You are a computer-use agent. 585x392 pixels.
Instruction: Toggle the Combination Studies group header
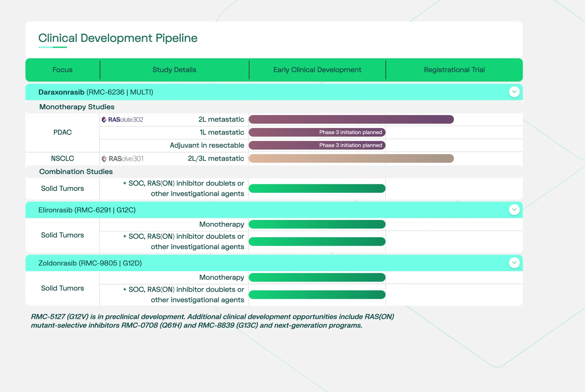point(76,172)
